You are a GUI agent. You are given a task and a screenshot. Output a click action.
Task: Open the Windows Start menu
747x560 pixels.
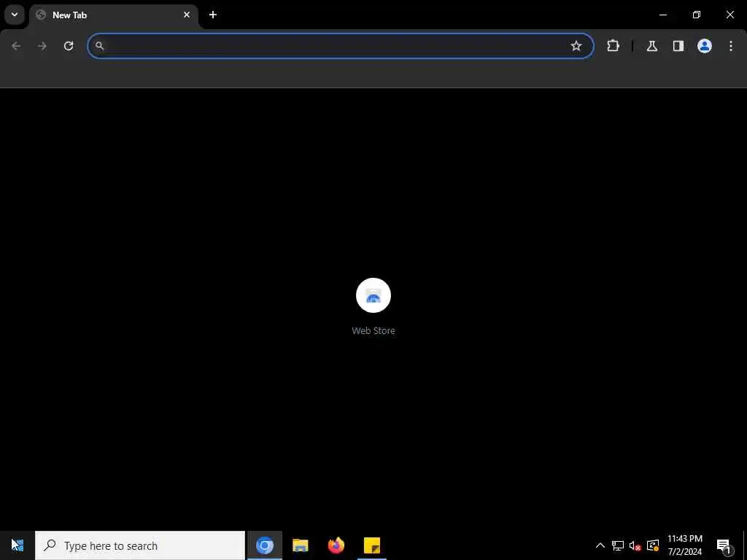click(x=18, y=545)
